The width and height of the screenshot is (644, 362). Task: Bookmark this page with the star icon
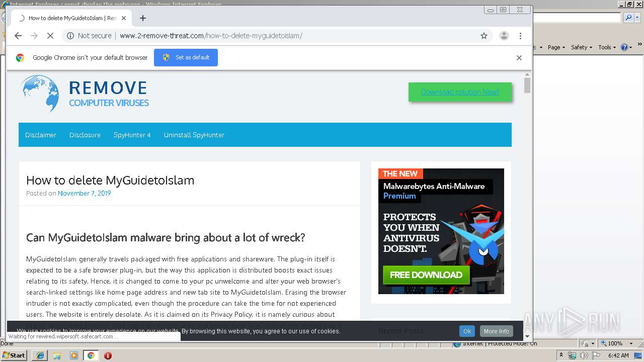pyautogui.click(x=484, y=36)
